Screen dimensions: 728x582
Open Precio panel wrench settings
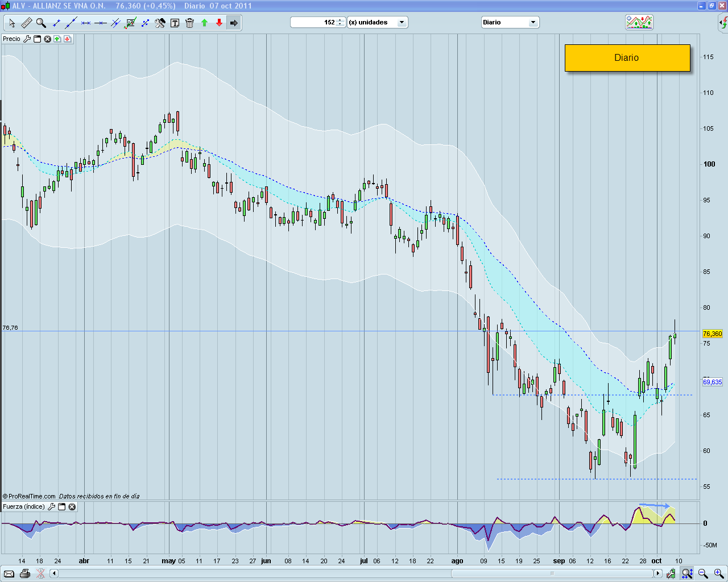click(x=27, y=39)
